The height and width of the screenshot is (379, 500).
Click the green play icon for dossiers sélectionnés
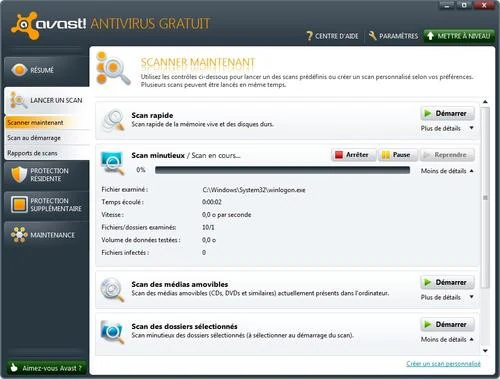tap(428, 324)
